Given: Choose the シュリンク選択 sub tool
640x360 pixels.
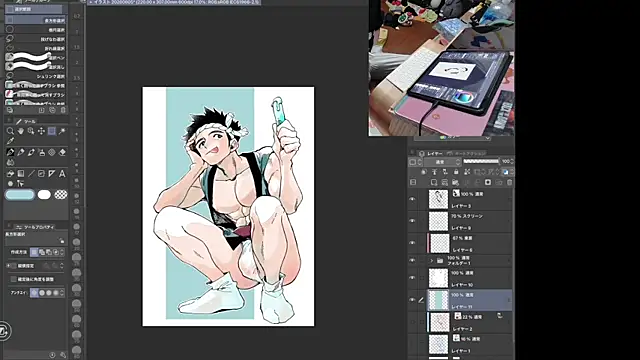Looking at the screenshot, I should (x=36, y=76).
